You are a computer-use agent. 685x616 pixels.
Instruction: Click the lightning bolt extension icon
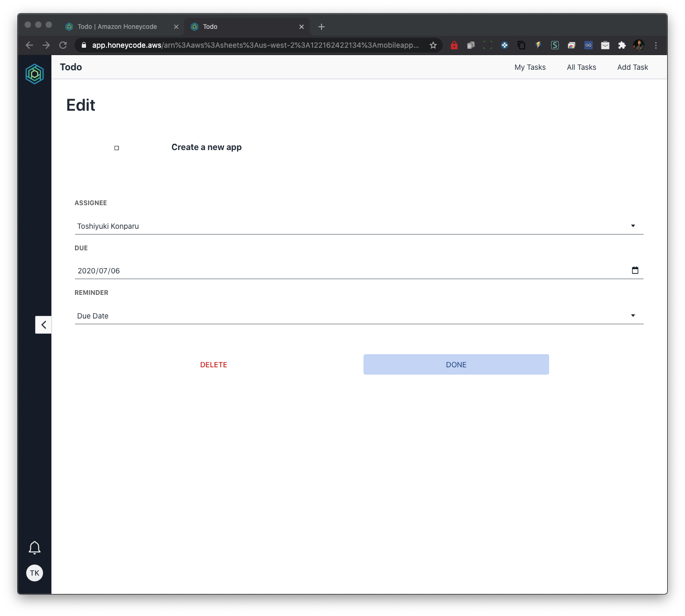tap(538, 45)
